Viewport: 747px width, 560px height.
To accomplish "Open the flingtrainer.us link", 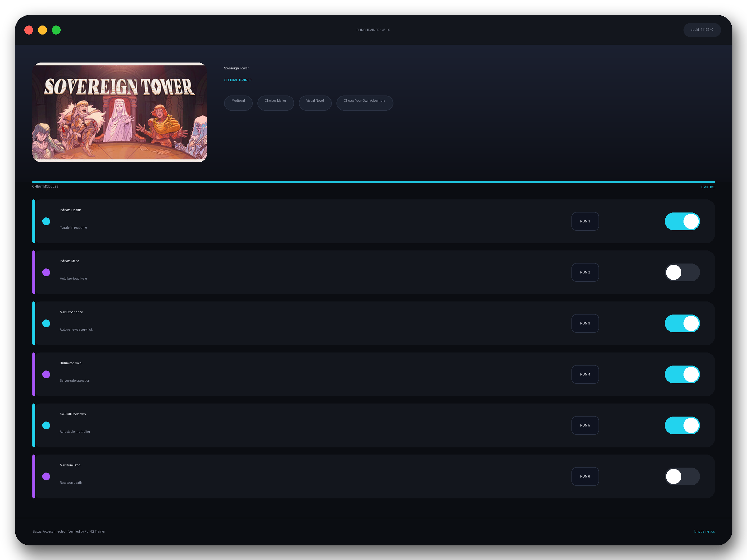I will [704, 531].
